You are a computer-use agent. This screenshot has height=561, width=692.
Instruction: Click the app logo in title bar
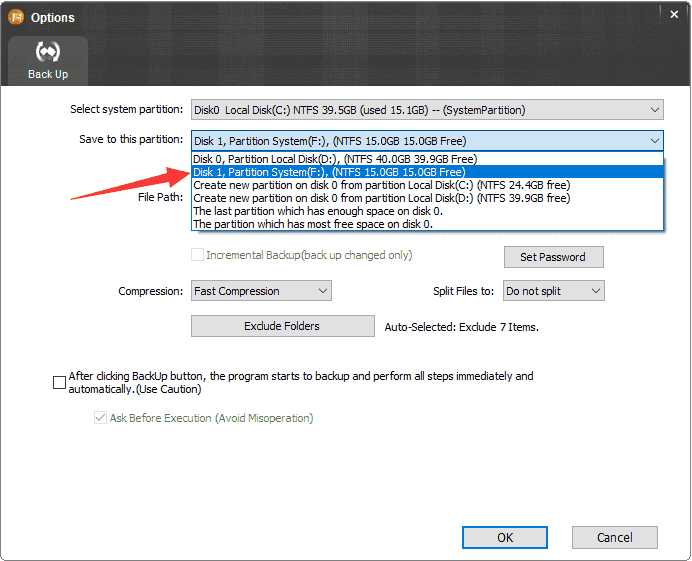tap(16, 17)
